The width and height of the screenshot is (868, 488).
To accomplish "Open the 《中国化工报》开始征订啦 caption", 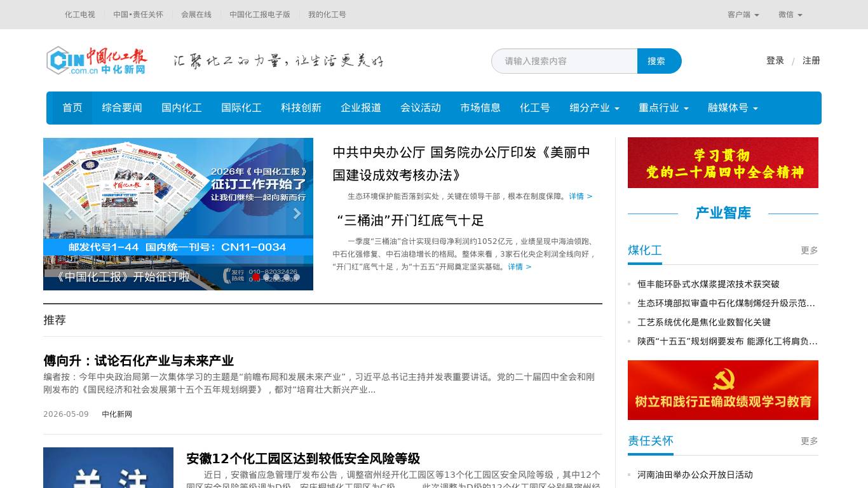I will [123, 277].
